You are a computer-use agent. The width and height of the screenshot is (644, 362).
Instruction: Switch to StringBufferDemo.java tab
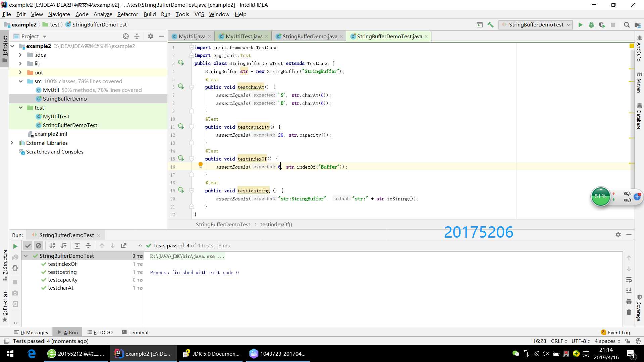pyautogui.click(x=310, y=36)
